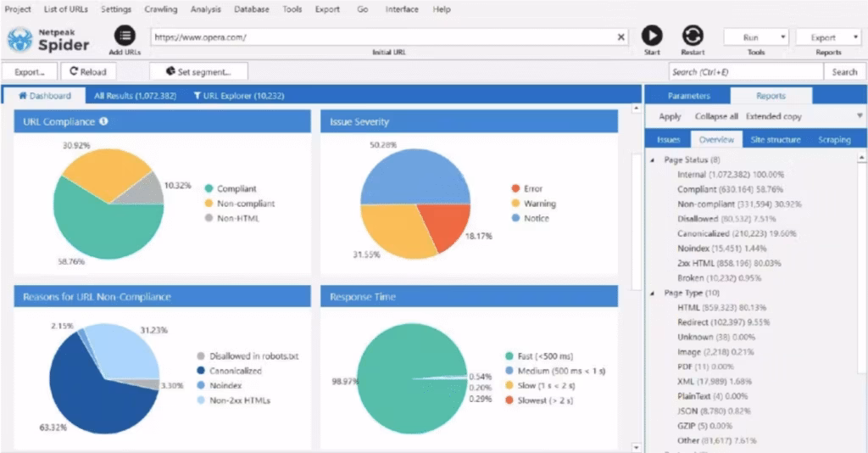Click the Search button
This screenshot has height=453, width=868.
(x=843, y=72)
